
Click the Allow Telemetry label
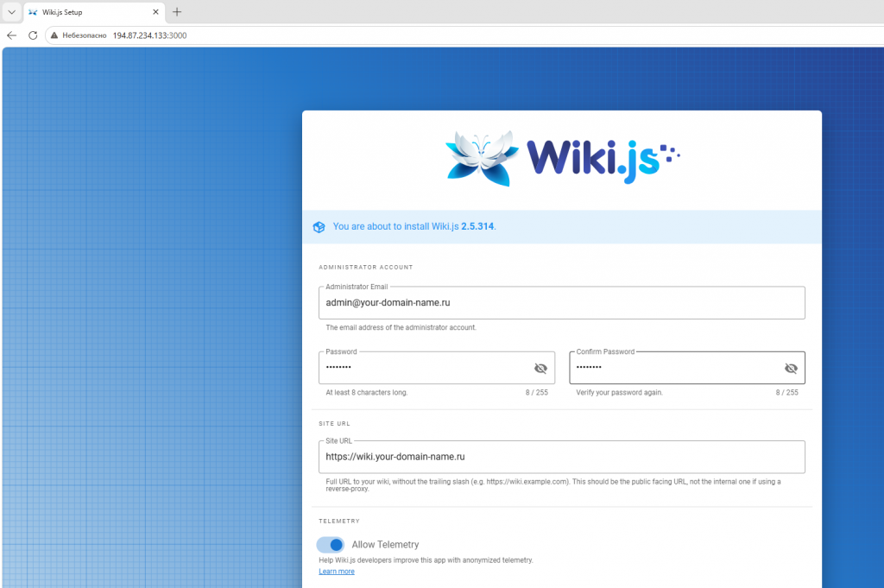(x=386, y=545)
